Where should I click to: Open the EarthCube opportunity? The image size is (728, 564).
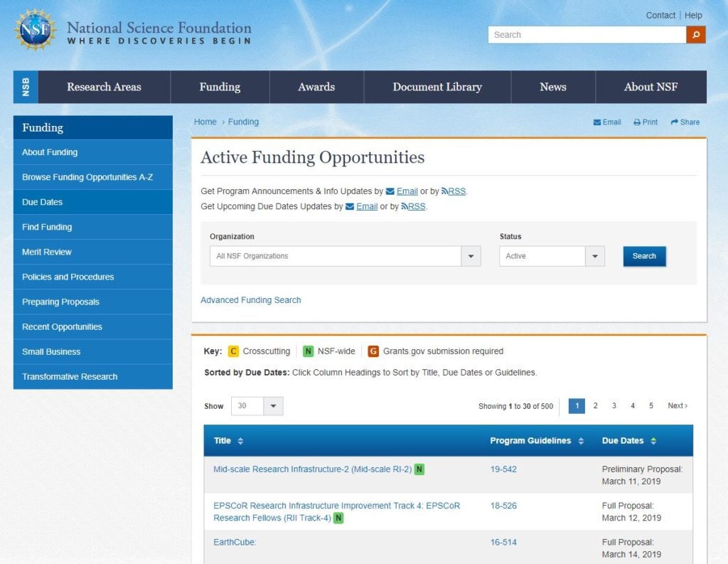(235, 542)
